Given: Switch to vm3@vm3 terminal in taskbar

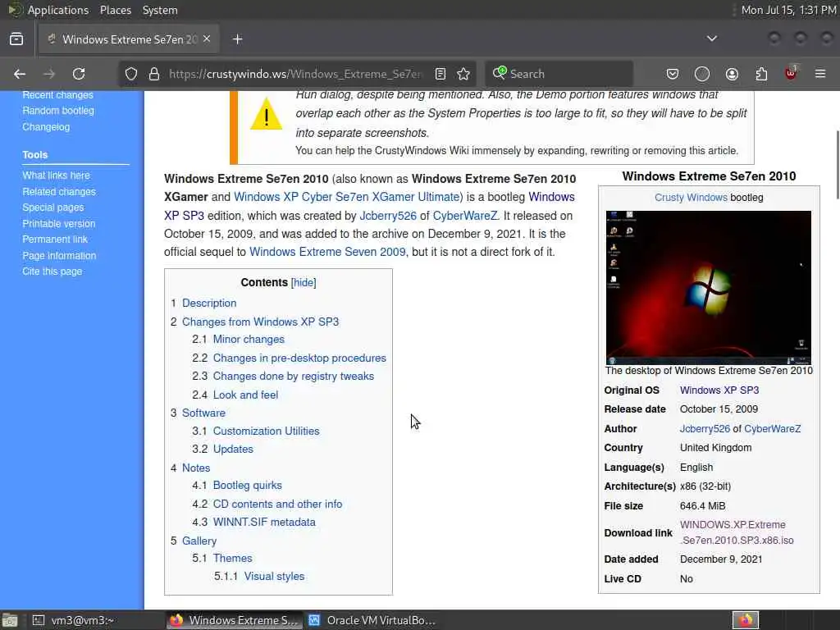Looking at the screenshot, I should tap(73, 620).
